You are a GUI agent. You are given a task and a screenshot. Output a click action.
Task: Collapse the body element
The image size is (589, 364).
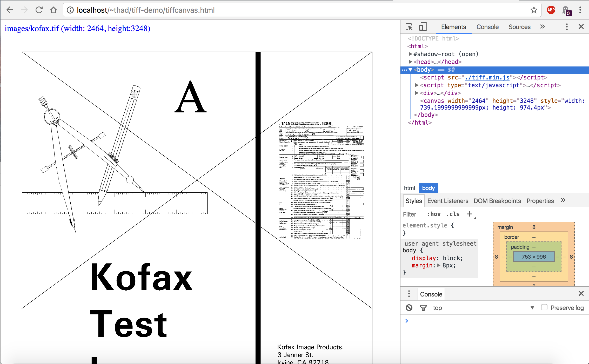click(410, 70)
